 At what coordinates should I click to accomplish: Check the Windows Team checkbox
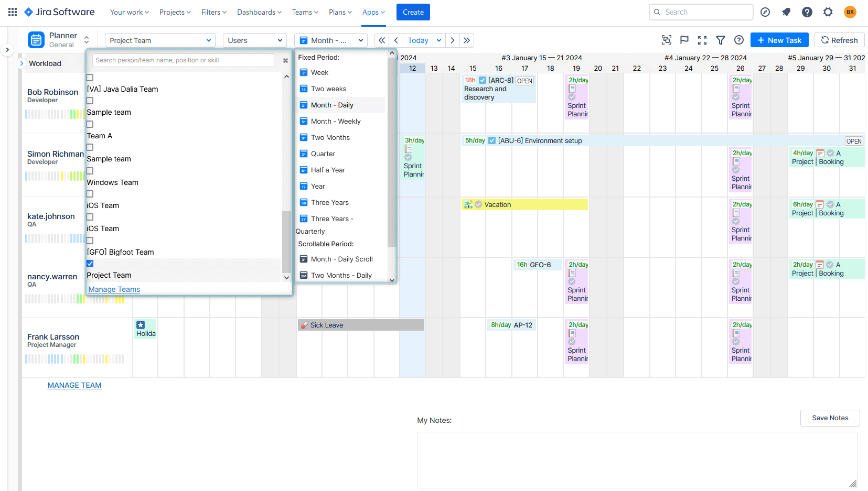click(x=90, y=170)
